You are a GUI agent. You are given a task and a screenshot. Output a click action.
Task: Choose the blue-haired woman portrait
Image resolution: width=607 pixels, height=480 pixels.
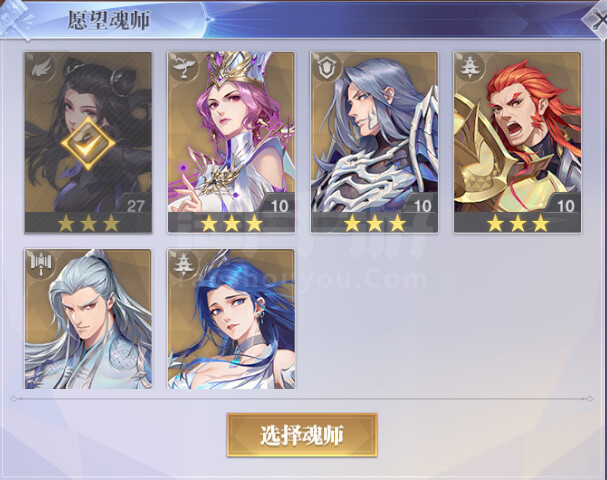coord(231,319)
